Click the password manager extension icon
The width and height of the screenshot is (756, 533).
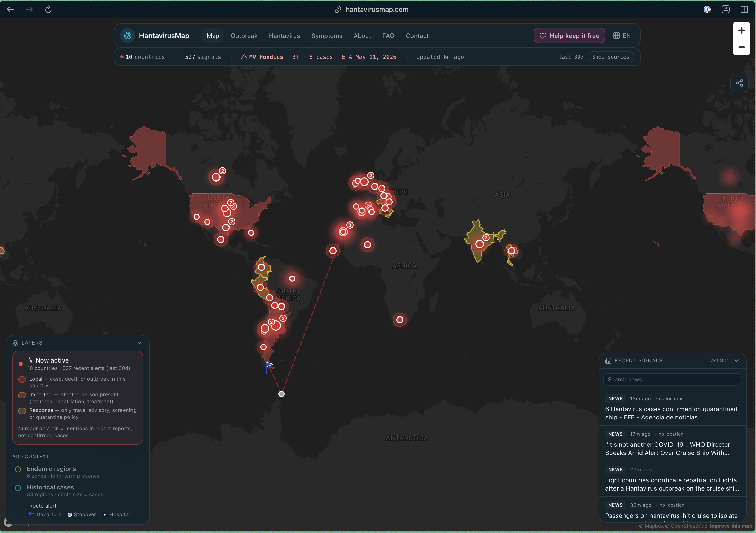coord(707,10)
